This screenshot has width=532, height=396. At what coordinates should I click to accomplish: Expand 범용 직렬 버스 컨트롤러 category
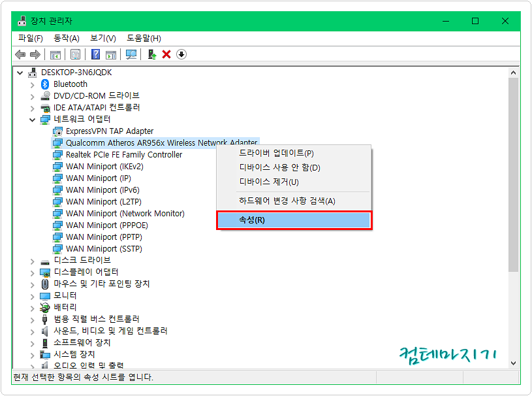click(32, 320)
